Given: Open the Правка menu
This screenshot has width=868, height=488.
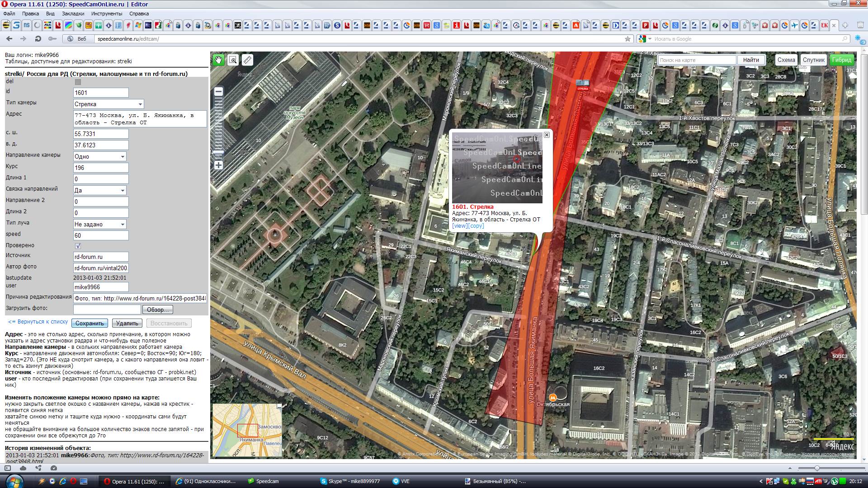Looking at the screenshot, I should [30, 14].
